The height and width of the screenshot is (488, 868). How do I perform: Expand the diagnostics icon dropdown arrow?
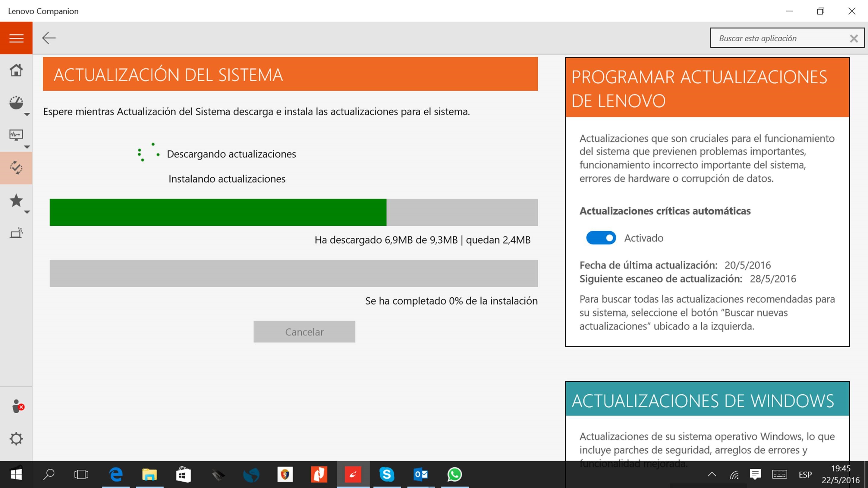[27, 147]
